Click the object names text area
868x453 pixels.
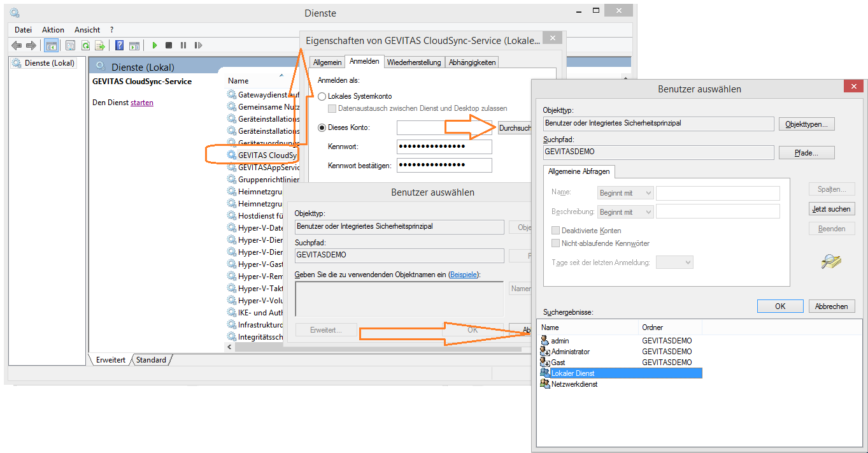[x=399, y=299]
